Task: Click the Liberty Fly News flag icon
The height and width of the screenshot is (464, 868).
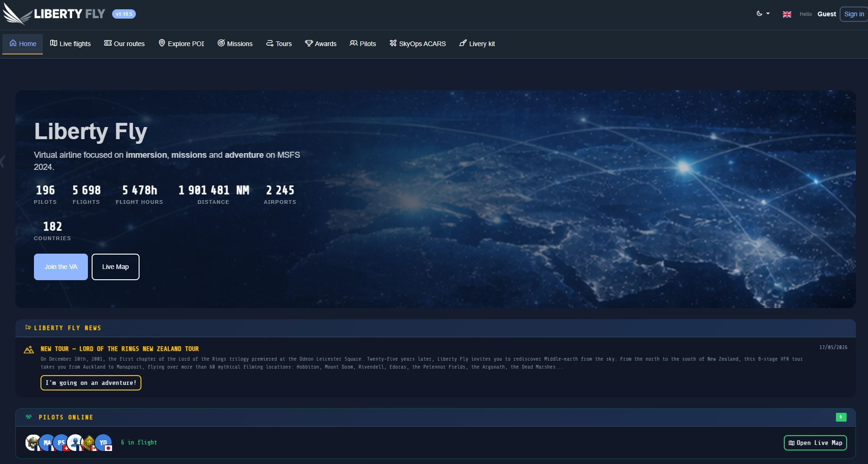Action: pos(28,328)
